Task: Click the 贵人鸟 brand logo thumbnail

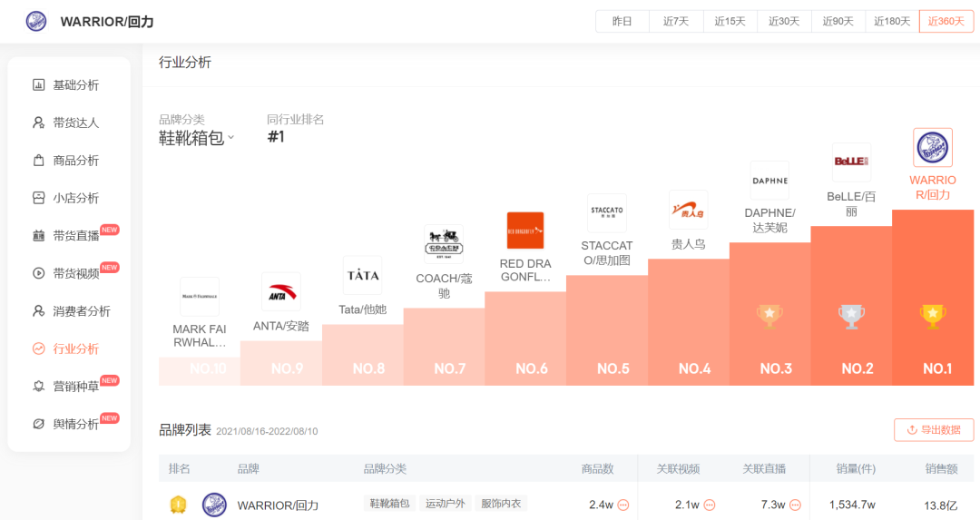Action: pyautogui.click(x=688, y=210)
